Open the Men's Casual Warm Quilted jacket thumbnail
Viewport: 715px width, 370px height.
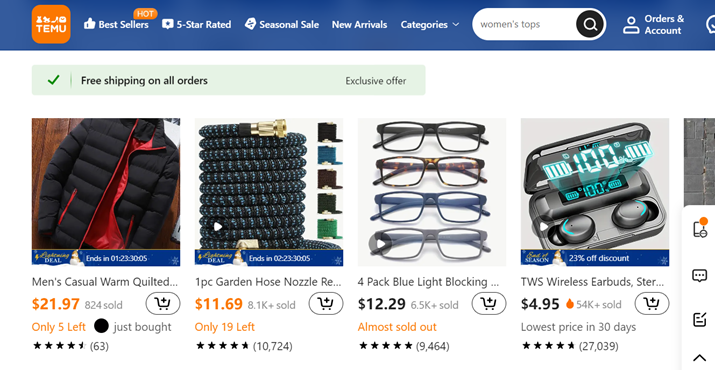(x=106, y=192)
